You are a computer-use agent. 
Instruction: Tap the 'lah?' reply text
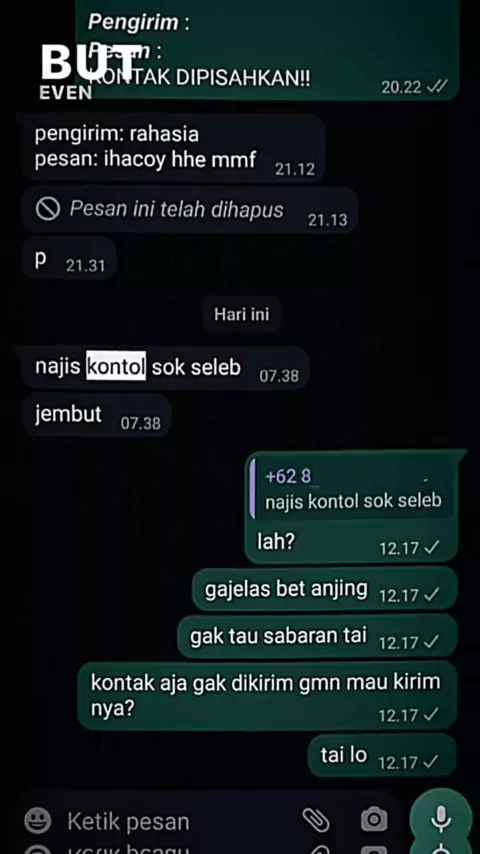pyautogui.click(x=276, y=541)
